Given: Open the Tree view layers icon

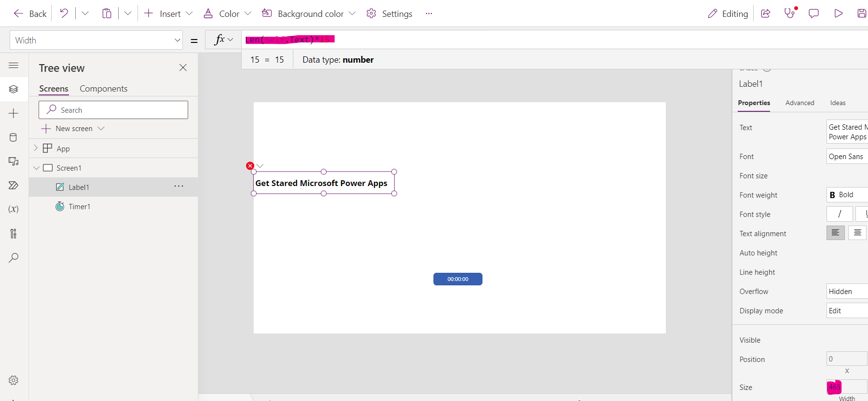Looking at the screenshot, I should point(14,89).
